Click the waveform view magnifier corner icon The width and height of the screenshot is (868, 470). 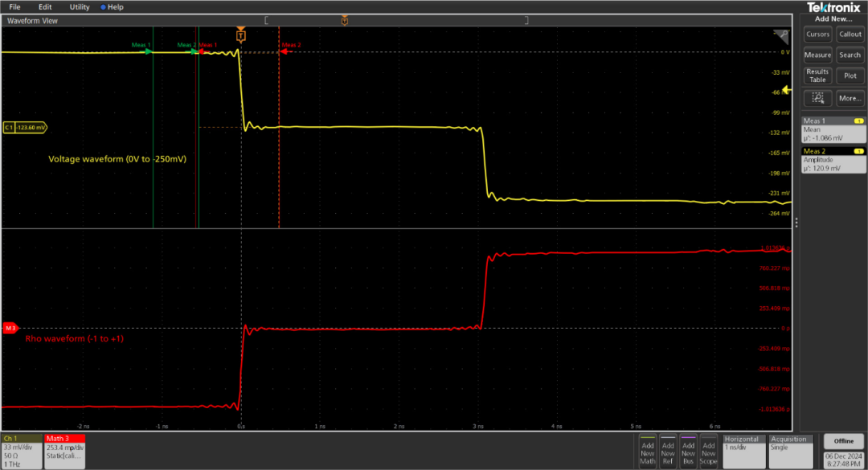pos(779,35)
